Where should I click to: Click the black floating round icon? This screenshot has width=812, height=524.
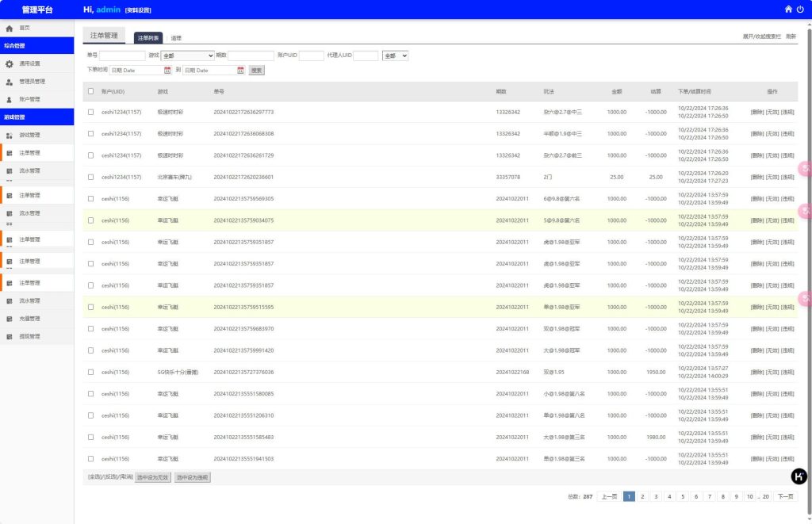[x=799, y=476]
